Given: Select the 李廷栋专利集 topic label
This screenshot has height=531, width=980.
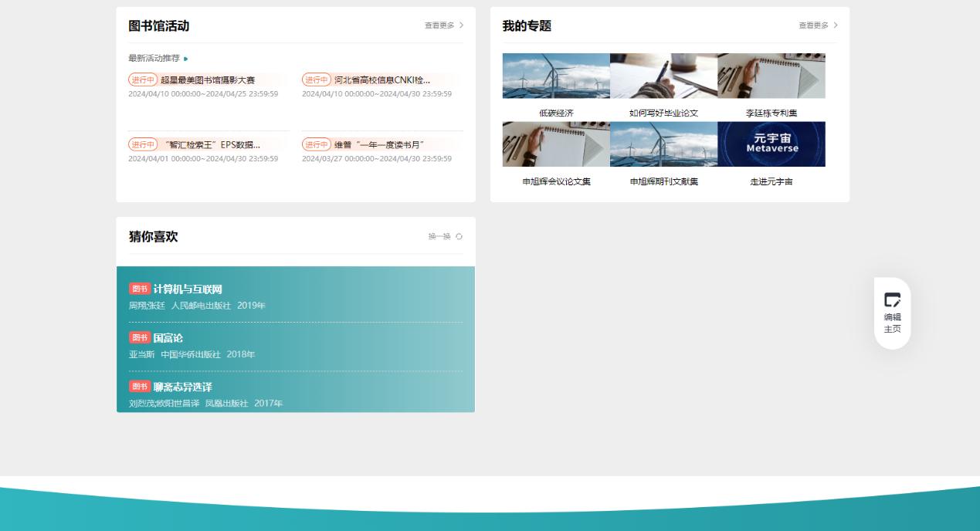Looking at the screenshot, I should (771, 113).
